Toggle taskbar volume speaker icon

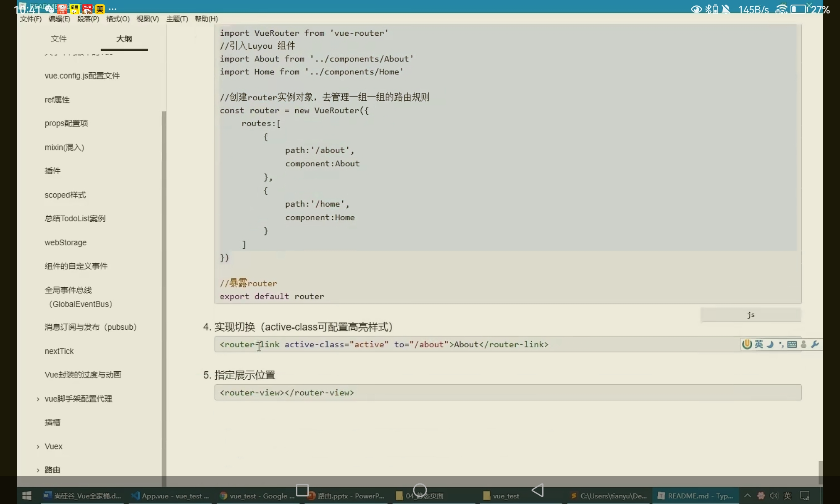pos(774,496)
